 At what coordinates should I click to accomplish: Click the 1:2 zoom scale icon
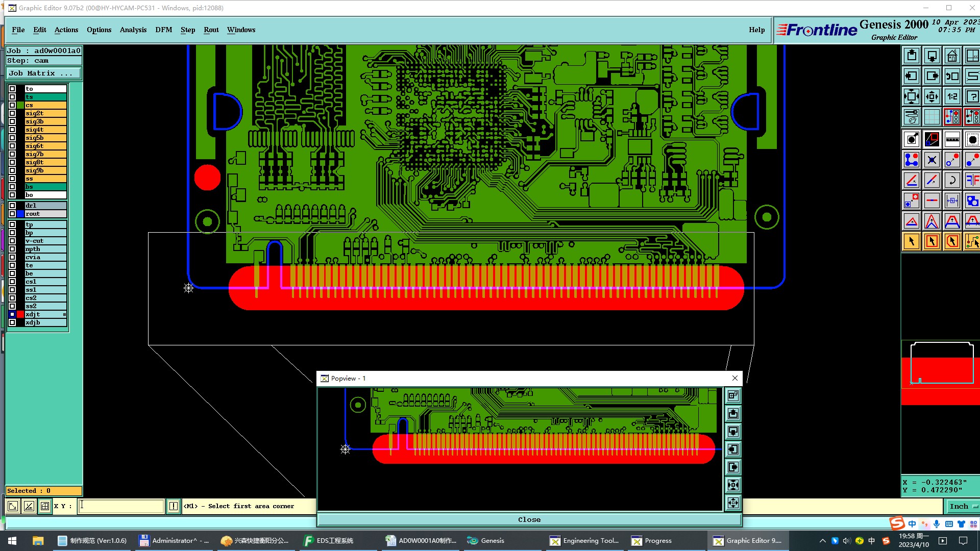coord(952,96)
